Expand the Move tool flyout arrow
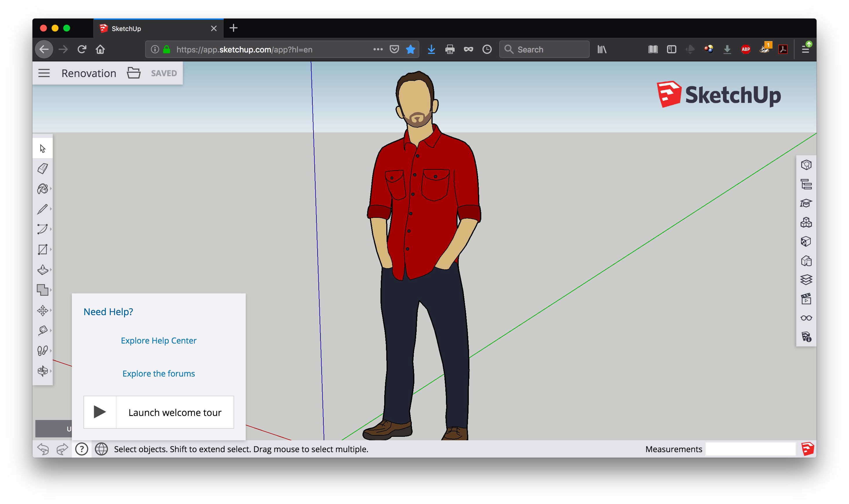 point(51,311)
